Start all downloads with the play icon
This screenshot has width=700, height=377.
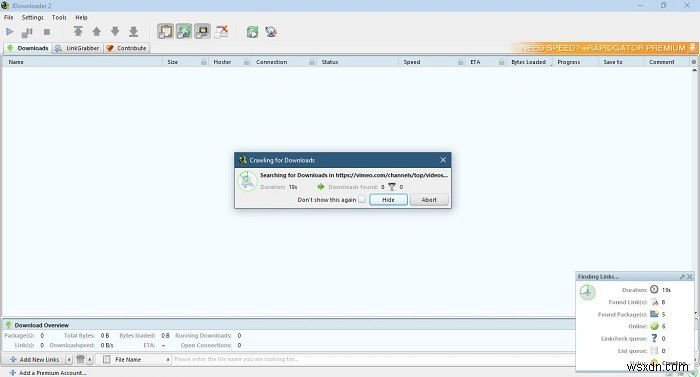click(9, 32)
